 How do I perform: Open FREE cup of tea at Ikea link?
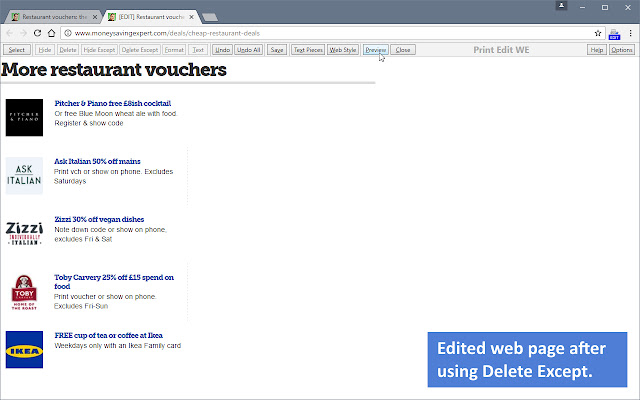click(114, 335)
